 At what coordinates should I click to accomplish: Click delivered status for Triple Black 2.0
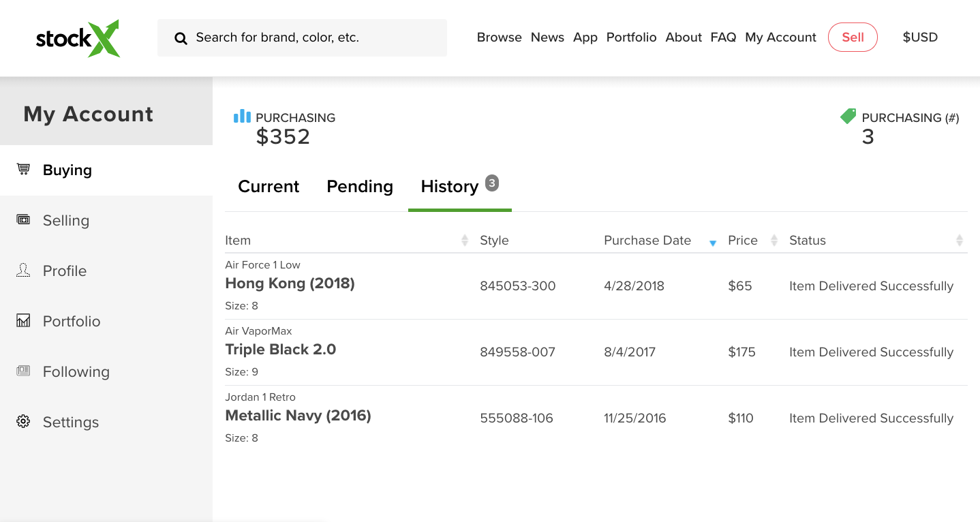pos(871,352)
